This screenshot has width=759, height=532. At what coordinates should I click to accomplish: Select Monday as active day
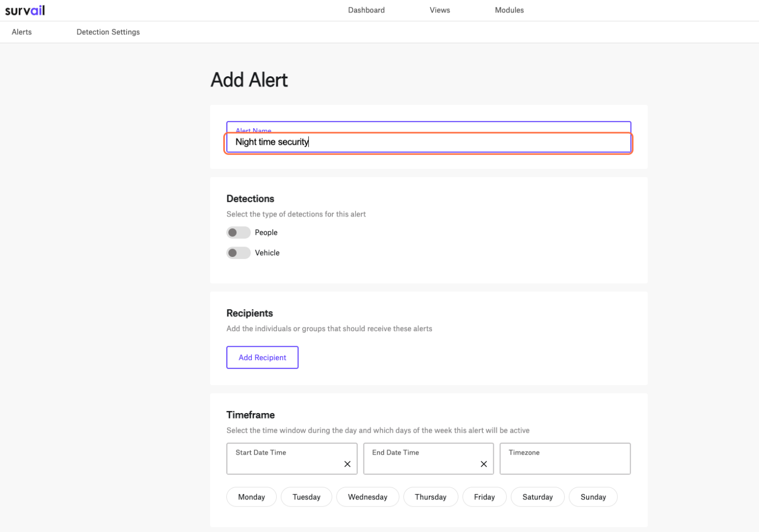(251, 497)
